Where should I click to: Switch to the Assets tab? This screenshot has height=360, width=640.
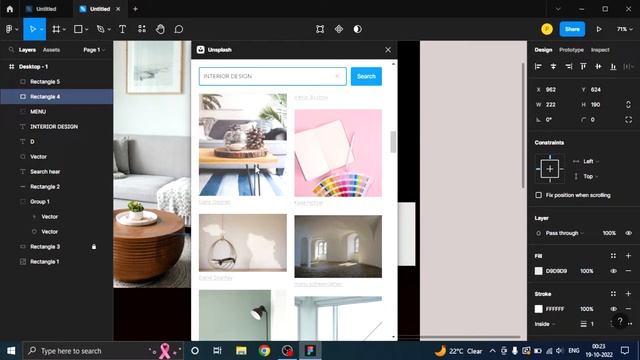[51, 50]
